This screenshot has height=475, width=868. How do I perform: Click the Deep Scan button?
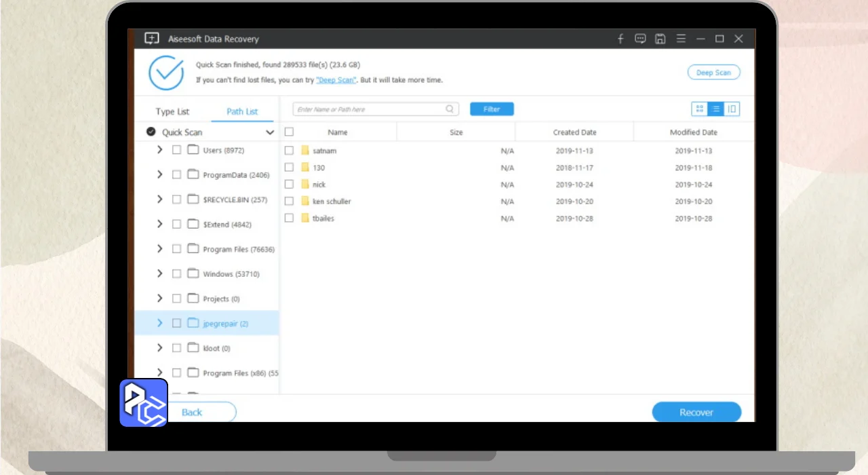714,73
